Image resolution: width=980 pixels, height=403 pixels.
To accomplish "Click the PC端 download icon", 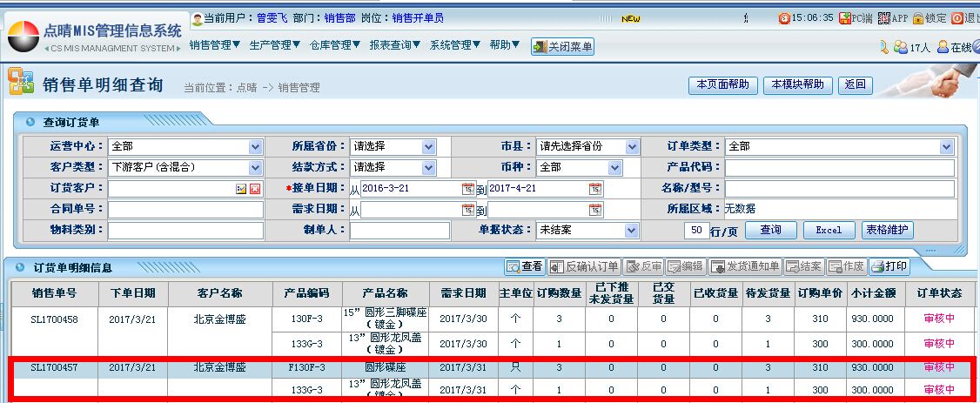I will (x=844, y=18).
